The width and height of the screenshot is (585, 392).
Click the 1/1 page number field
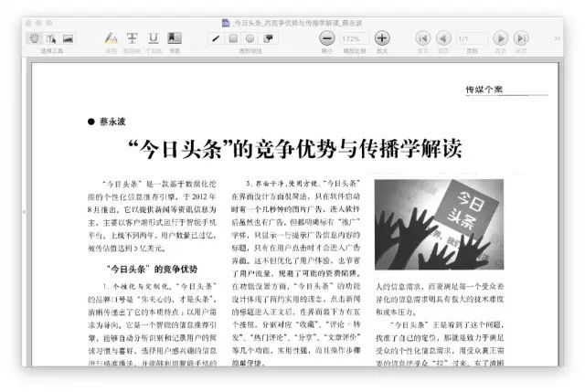point(471,38)
